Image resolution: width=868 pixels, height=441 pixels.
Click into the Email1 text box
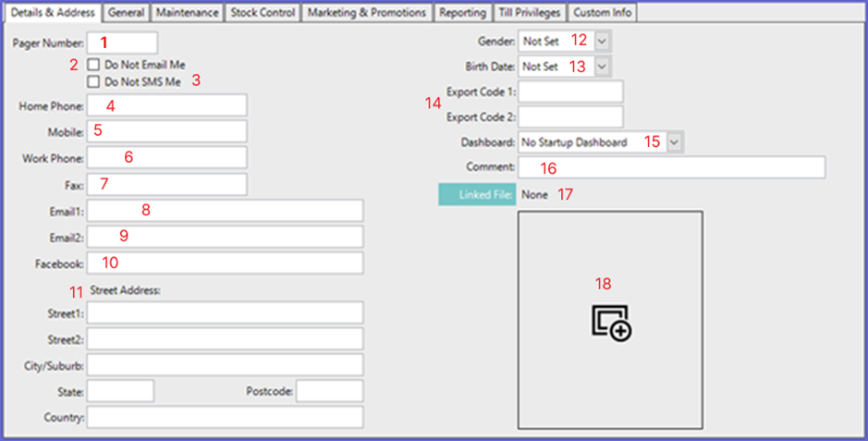tap(226, 211)
